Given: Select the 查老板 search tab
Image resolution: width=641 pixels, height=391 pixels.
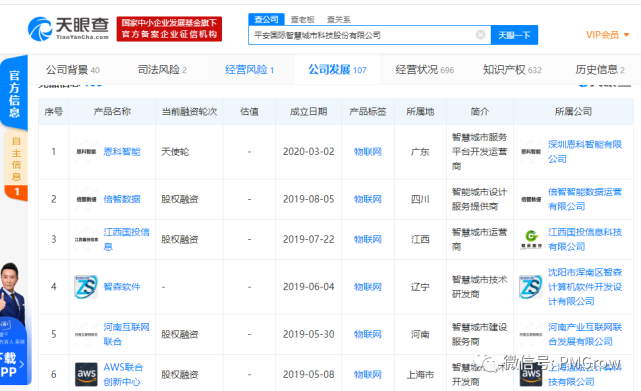Looking at the screenshot, I should (303, 19).
